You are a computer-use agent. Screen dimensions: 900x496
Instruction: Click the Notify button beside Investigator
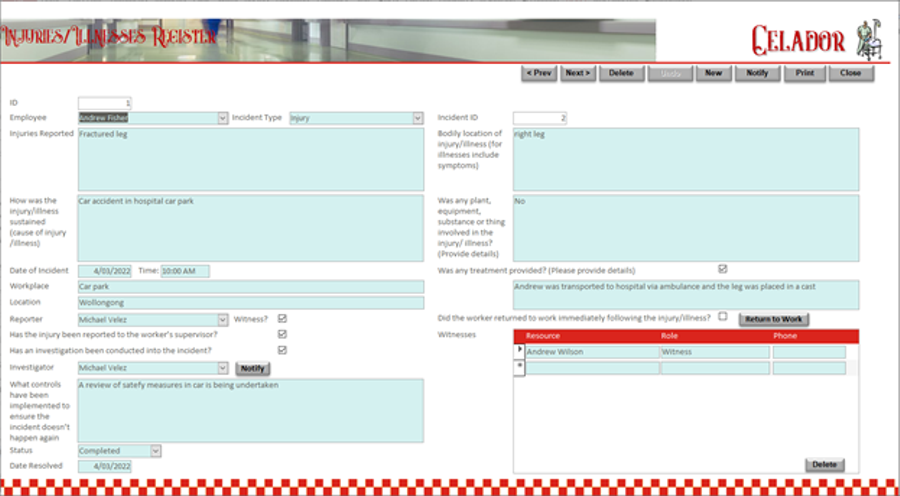pyautogui.click(x=252, y=368)
